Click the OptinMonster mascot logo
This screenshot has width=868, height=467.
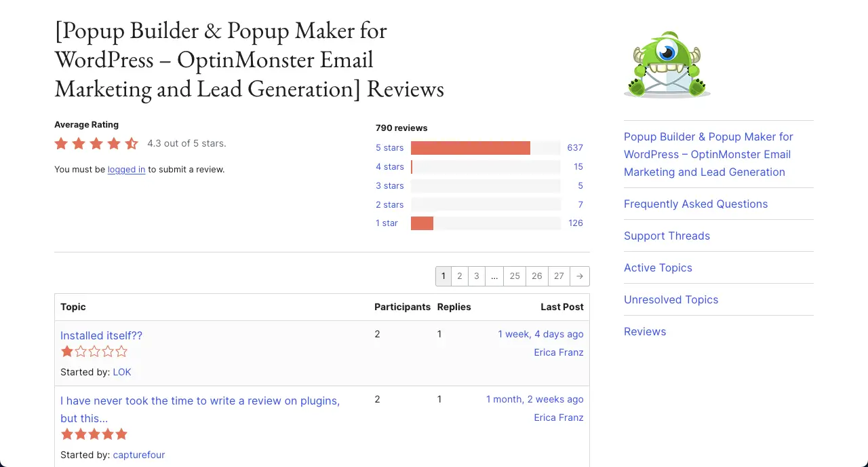(x=667, y=64)
